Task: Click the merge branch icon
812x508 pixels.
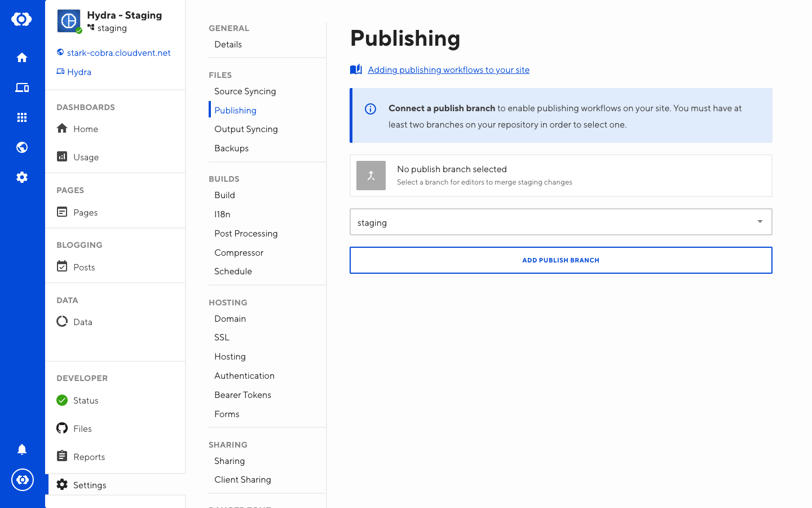Action: click(371, 176)
